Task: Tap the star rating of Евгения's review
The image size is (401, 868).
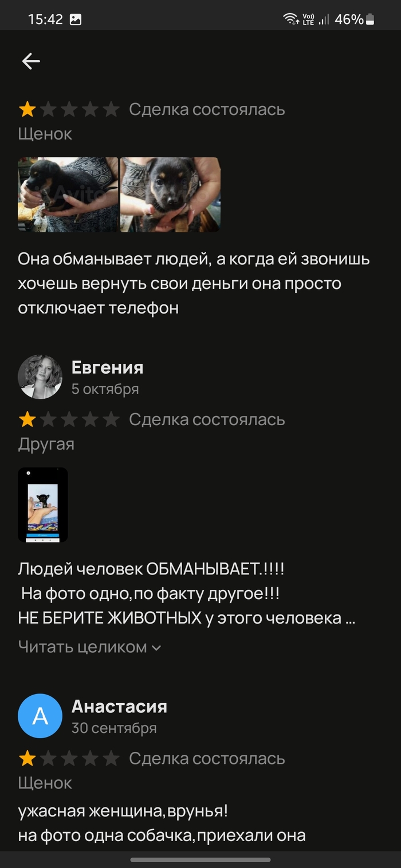Action: tap(69, 420)
